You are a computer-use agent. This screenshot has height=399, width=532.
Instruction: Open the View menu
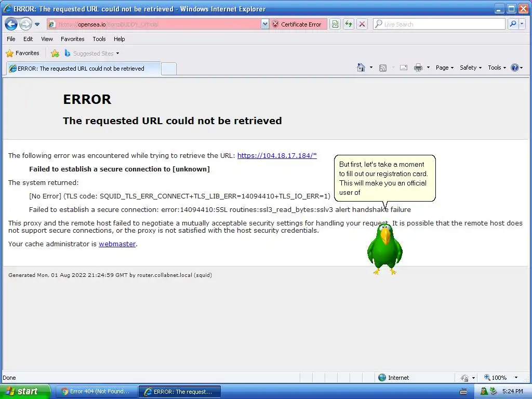click(47, 39)
